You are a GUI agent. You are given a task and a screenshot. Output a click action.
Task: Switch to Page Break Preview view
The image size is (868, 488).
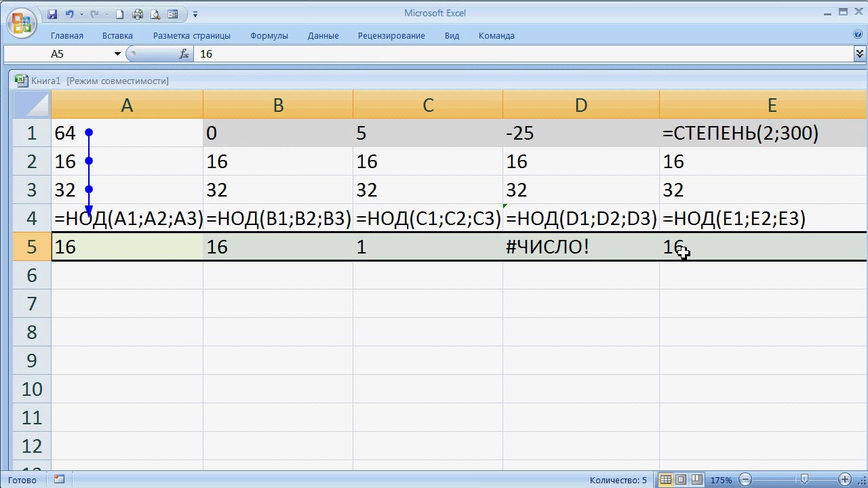click(x=695, y=480)
